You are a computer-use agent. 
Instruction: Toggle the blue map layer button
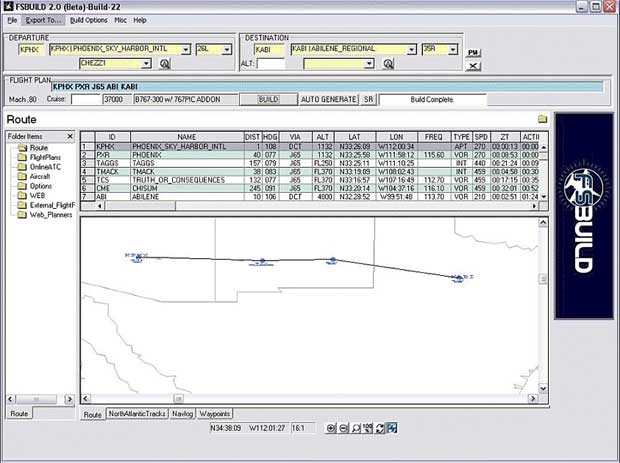tap(392, 428)
